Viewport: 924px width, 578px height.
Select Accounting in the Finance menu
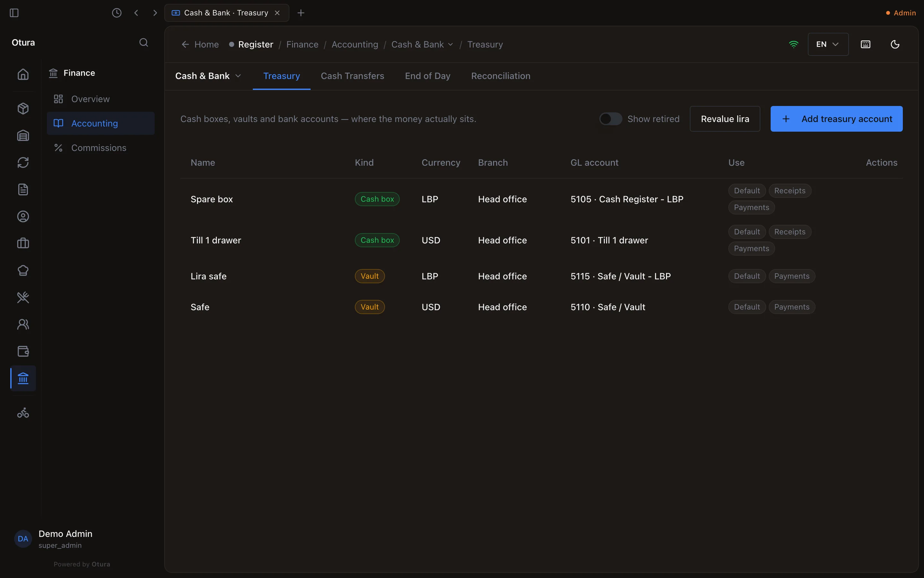click(x=101, y=124)
